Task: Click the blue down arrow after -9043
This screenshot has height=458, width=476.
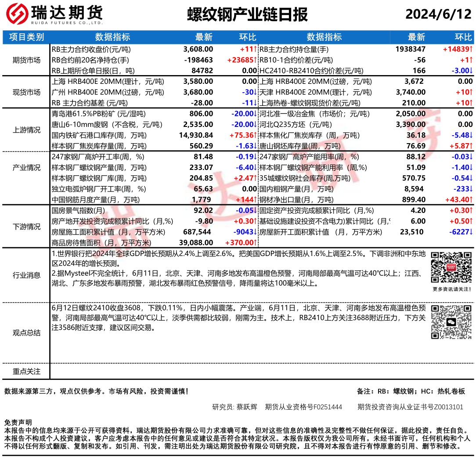Action: click(256, 232)
